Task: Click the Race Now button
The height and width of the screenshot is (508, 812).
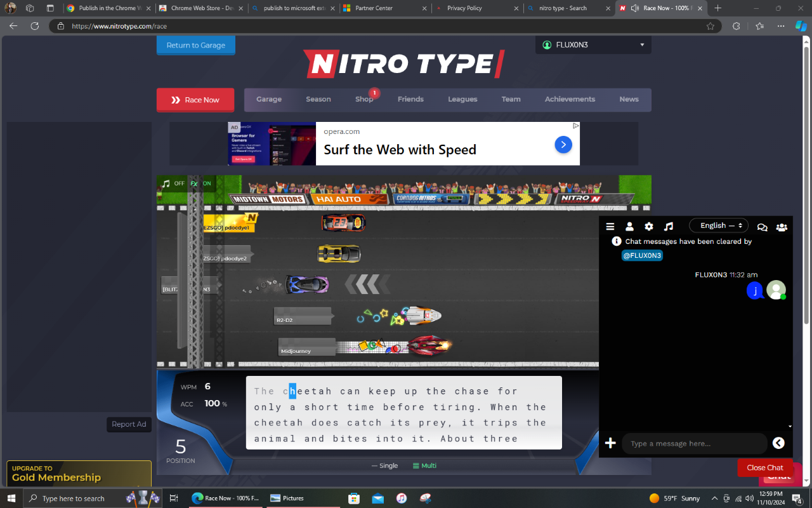Action: coord(195,100)
